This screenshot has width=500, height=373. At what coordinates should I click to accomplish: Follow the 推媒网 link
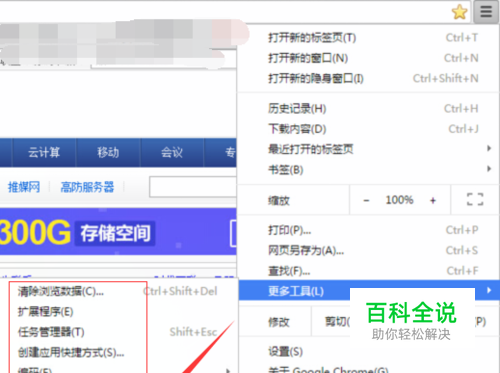[x=24, y=187]
